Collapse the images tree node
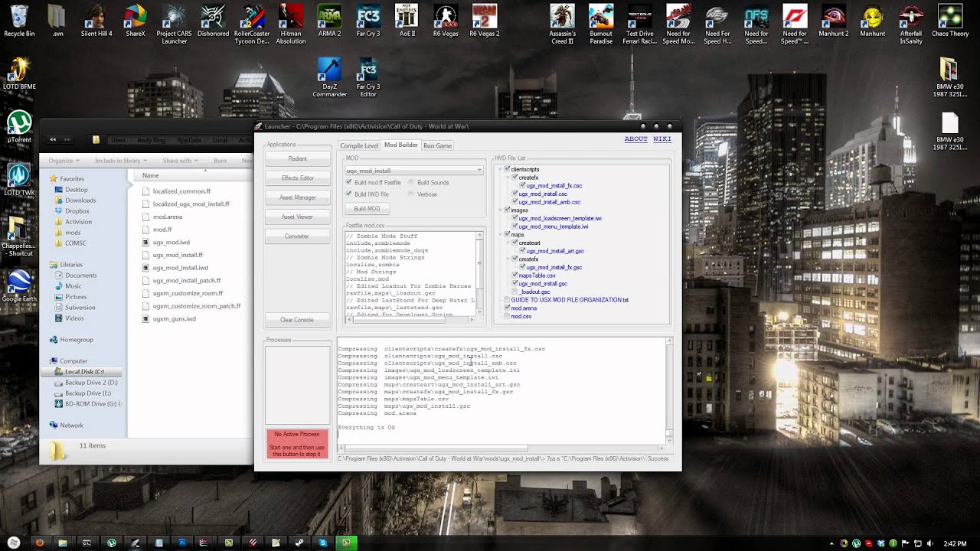Screen dimensions: 980x551 501,210
